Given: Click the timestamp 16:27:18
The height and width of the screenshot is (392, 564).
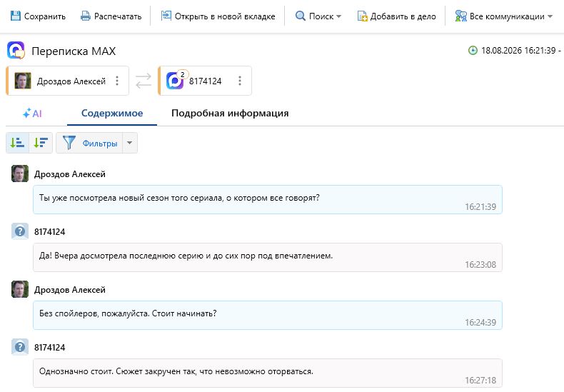Looking at the screenshot, I should coord(480,380).
